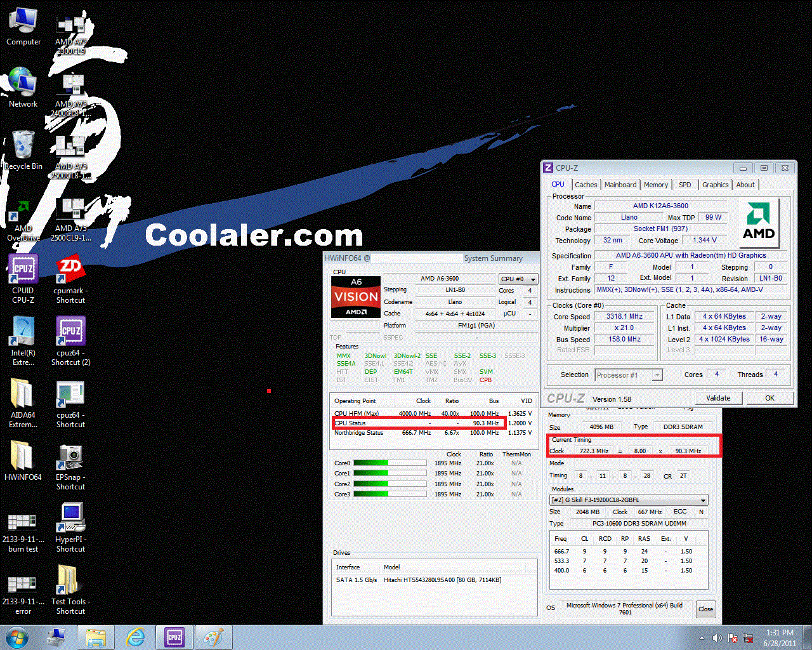The width and height of the screenshot is (812, 650).
Task: Open the CPU #0 dropdown in HWiNFO64
Action: [x=518, y=279]
